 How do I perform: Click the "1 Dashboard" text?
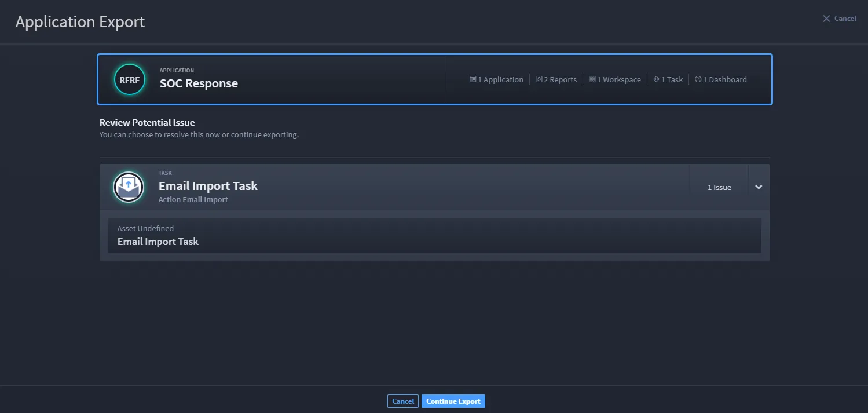725,80
